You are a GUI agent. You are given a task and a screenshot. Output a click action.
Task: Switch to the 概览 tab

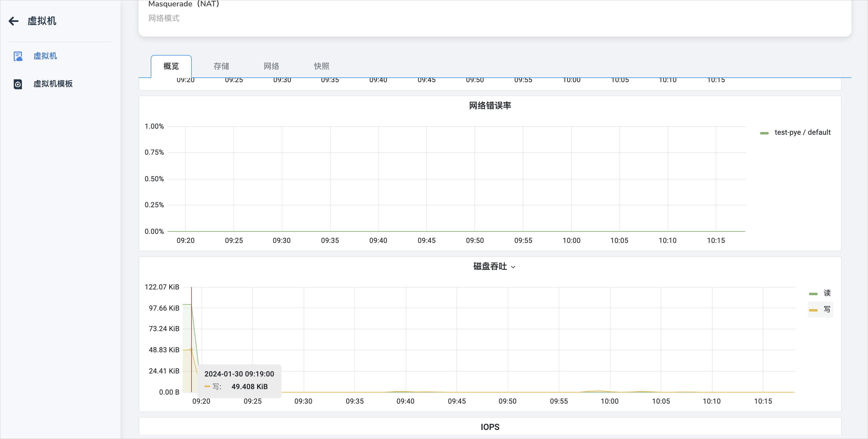[x=171, y=66]
